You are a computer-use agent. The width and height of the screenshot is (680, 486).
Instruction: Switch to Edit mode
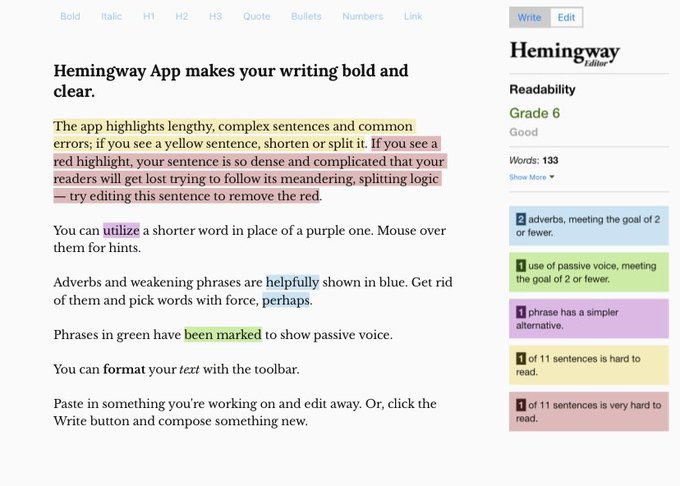[x=566, y=17]
